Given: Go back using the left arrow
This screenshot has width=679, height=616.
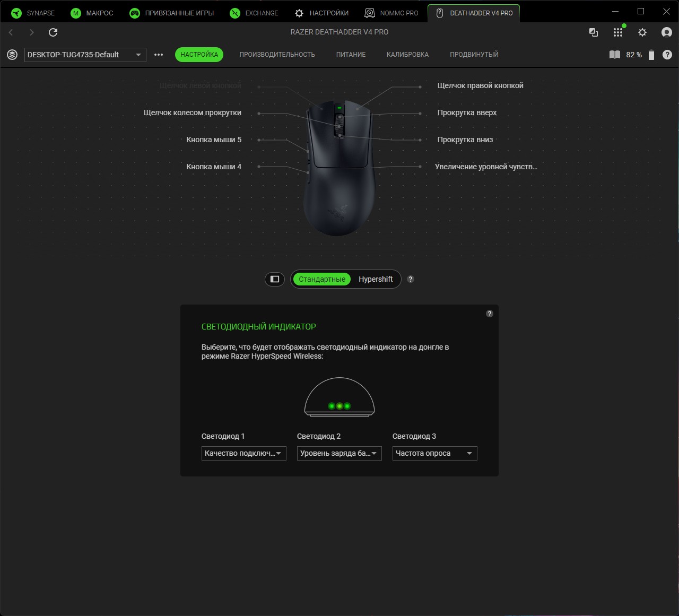Looking at the screenshot, I should [11, 32].
